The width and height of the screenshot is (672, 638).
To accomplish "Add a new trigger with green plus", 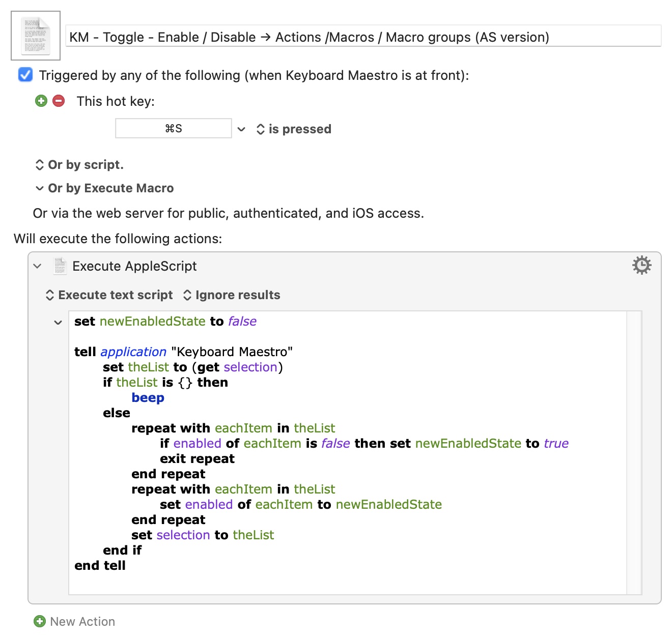I will pyautogui.click(x=41, y=101).
